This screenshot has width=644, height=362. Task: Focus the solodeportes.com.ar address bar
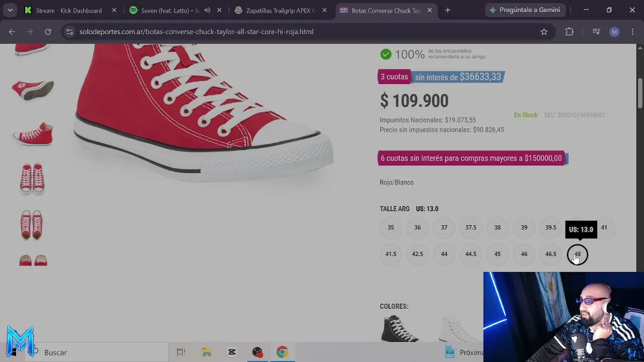pos(302,32)
